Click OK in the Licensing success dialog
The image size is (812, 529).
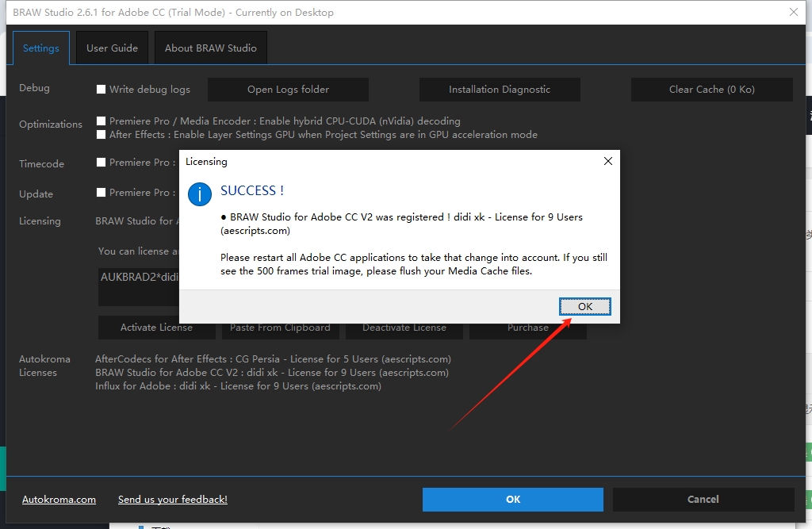pyautogui.click(x=584, y=306)
